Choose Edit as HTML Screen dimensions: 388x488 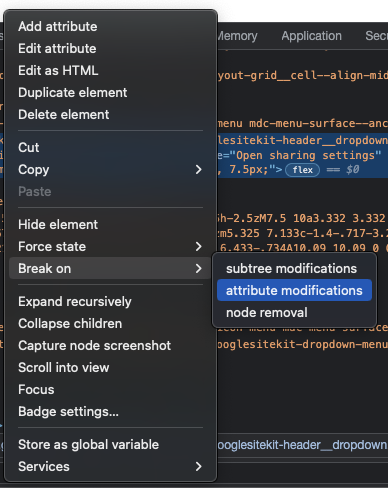coord(109,71)
